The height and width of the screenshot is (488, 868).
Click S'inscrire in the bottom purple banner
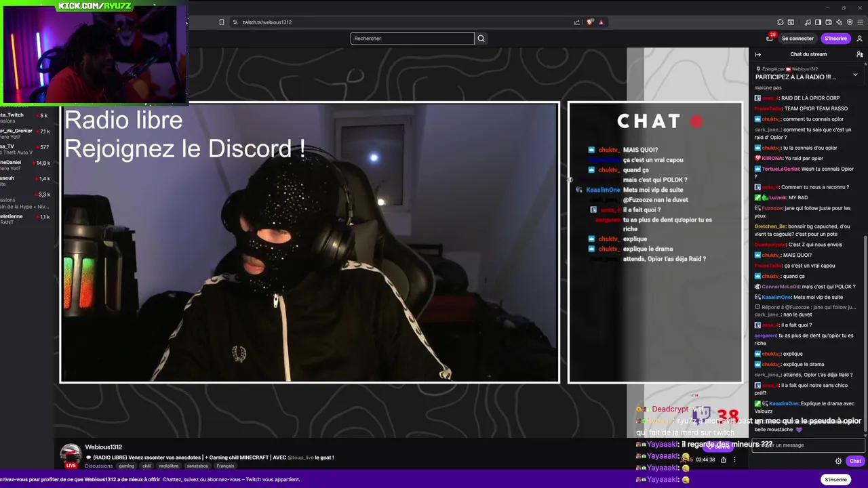pyautogui.click(x=835, y=479)
